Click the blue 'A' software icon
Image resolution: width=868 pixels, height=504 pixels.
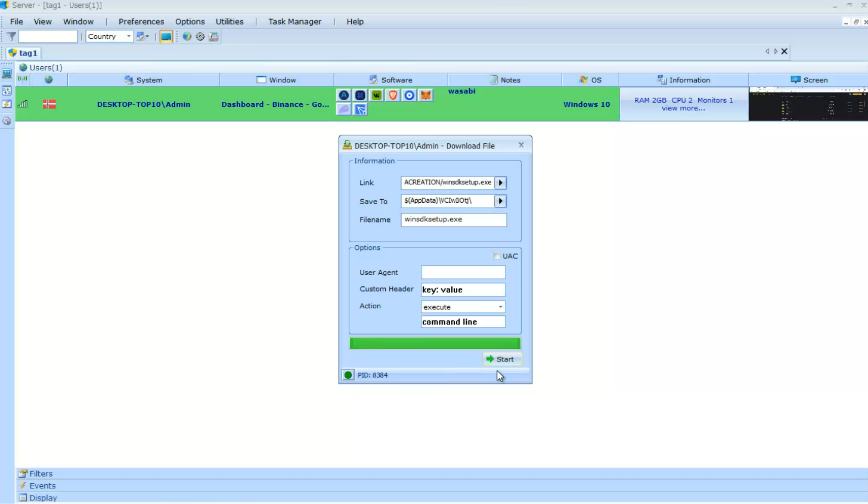pyautogui.click(x=344, y=95)
